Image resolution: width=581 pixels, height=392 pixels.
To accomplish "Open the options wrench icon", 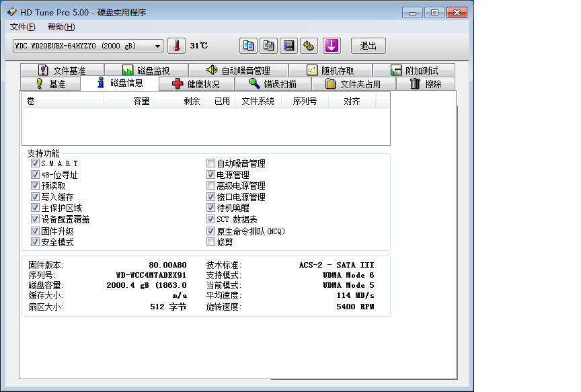I will (x=309, y=46).
